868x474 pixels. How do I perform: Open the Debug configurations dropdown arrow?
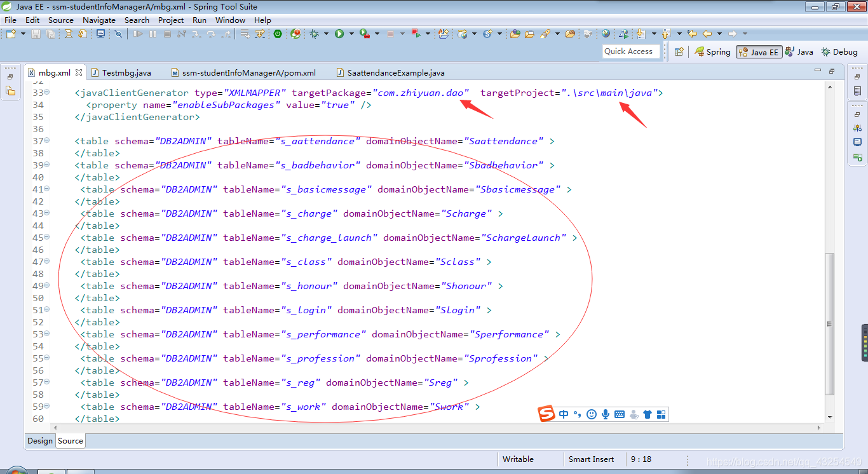[x=326, y=34]
